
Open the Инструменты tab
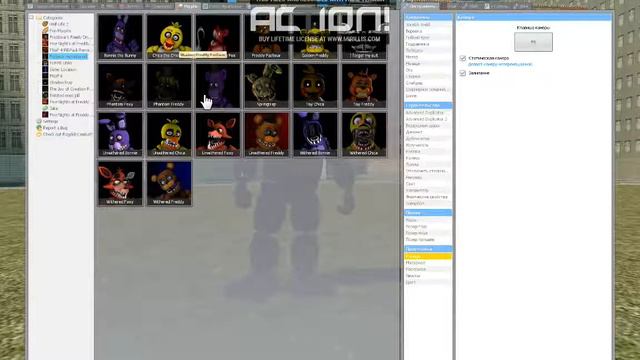420,6
